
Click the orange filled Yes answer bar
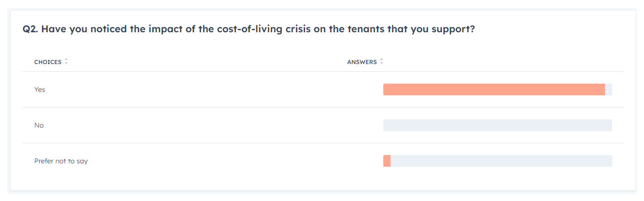(494, 89)
